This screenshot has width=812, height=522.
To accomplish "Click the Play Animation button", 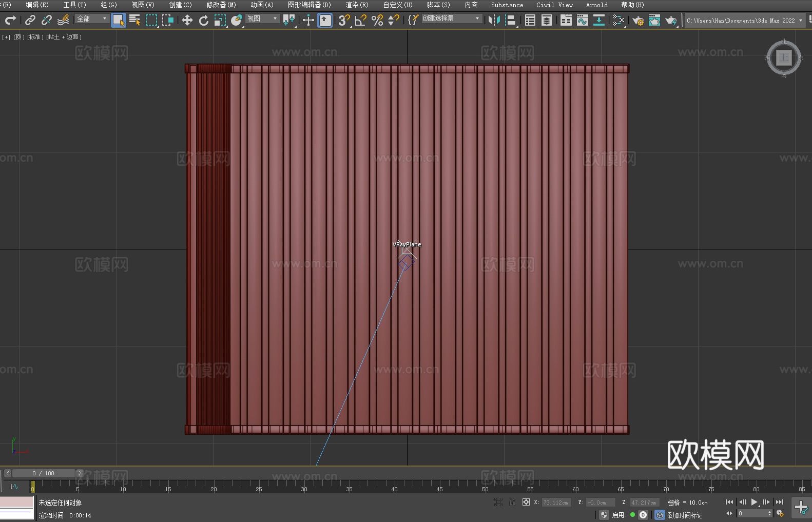I will tap(754, 502).
